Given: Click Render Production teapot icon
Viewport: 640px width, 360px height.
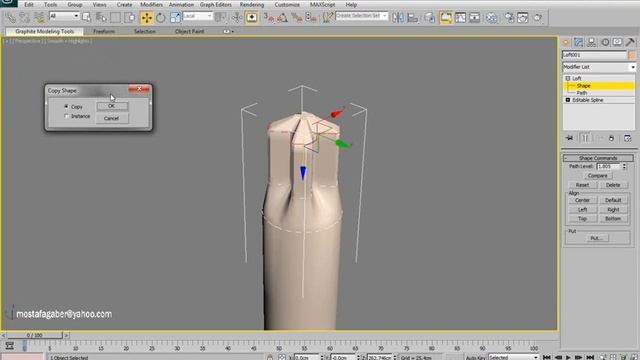Looking at the screenshot, I should [538, 18].
